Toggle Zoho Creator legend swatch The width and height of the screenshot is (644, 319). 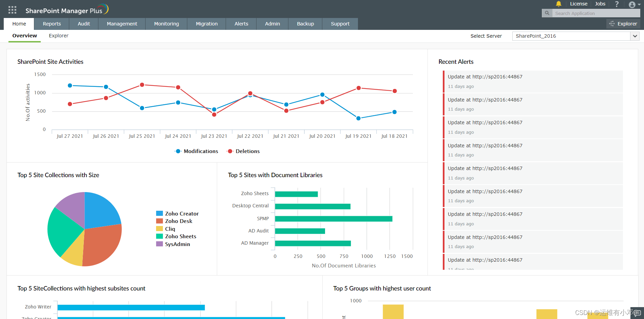pyautogui.click(x=159, y=213)
